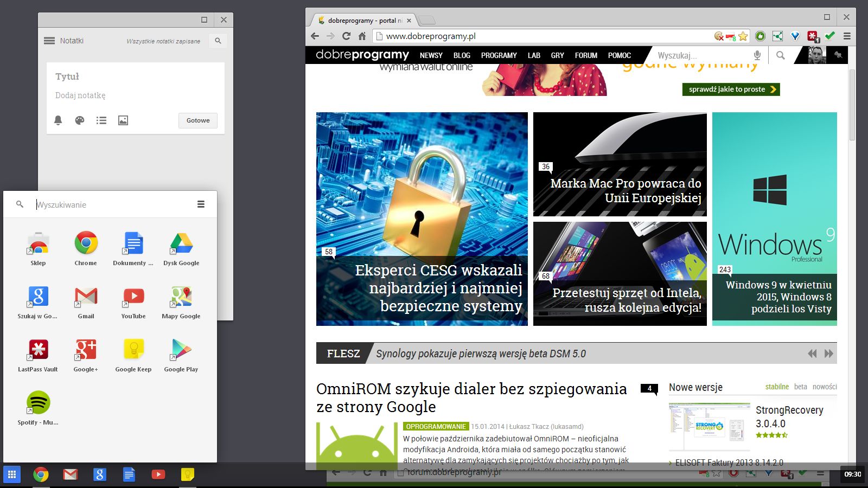Show the previous FLESZ headline
The width and height of the screenshot is (868, 488).
click(812, 354)
